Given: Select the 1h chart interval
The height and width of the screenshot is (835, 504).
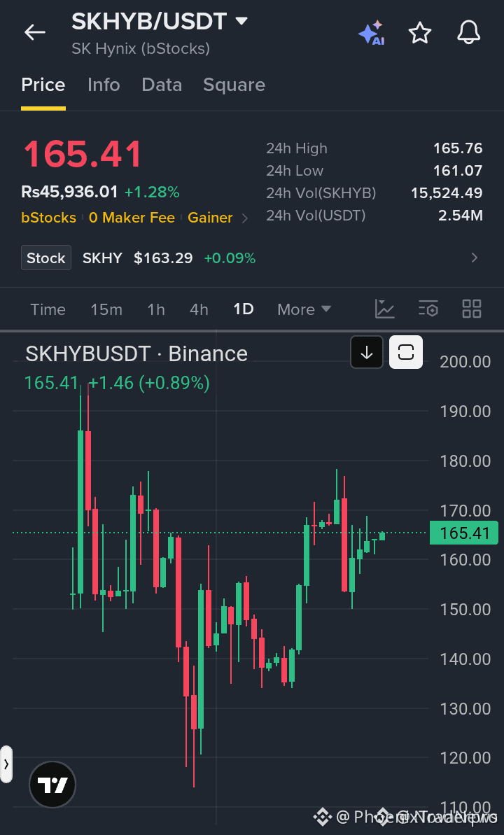Looking at the screenshot, I should (x=156, y=309).
